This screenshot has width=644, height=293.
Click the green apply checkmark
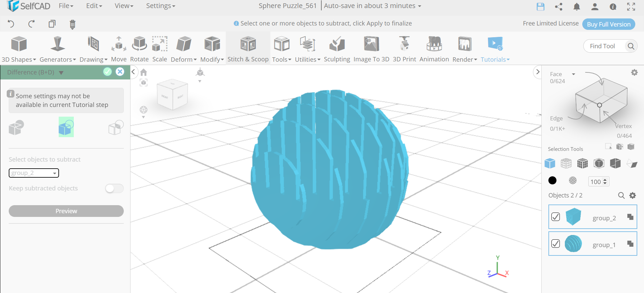coord(107,72)
